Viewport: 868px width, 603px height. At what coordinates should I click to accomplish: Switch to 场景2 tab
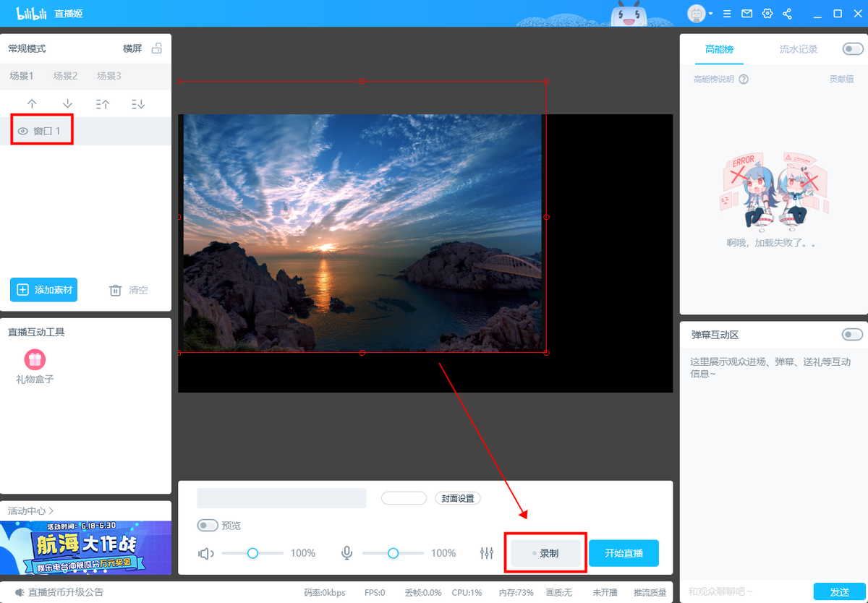(65, 76)
